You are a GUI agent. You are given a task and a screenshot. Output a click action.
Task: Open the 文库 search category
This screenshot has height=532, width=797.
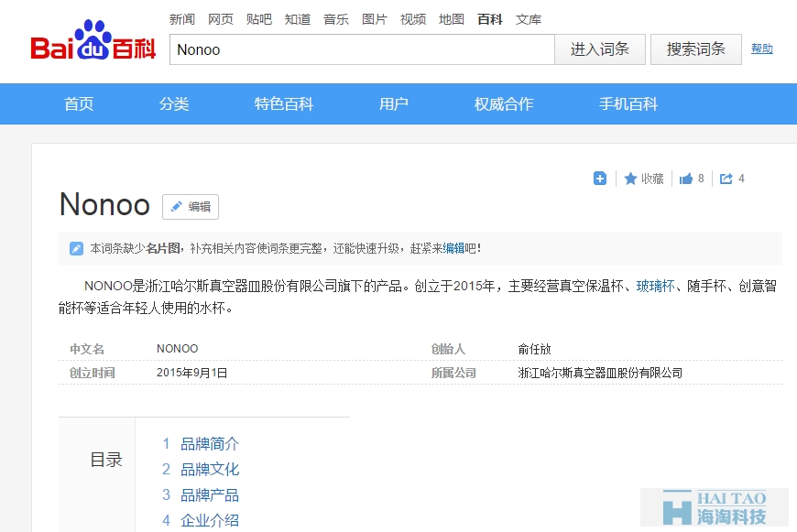[529, 19]
